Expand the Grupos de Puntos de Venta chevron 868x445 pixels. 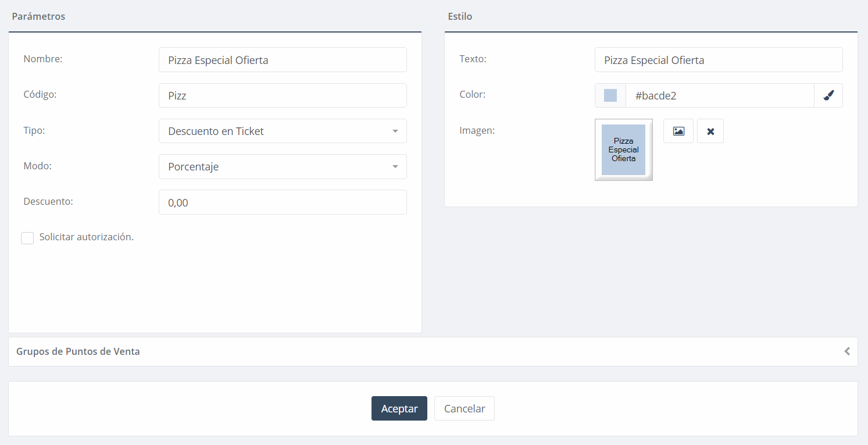(847, 351)
